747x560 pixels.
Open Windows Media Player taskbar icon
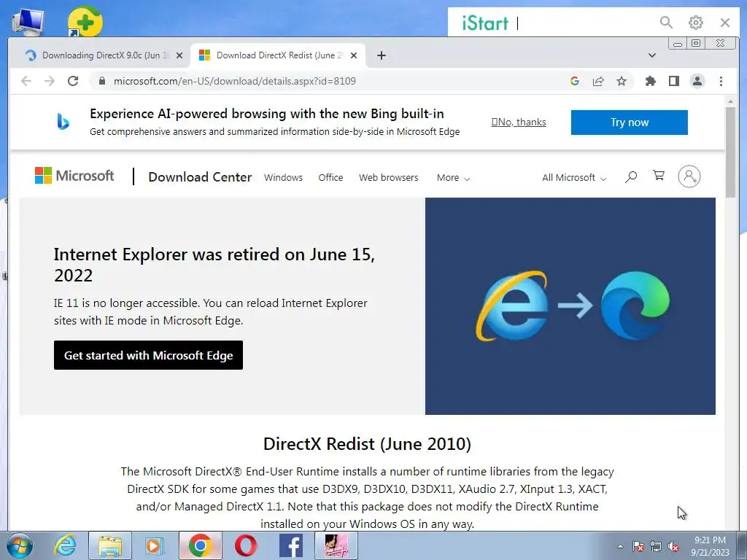[153, 545]
